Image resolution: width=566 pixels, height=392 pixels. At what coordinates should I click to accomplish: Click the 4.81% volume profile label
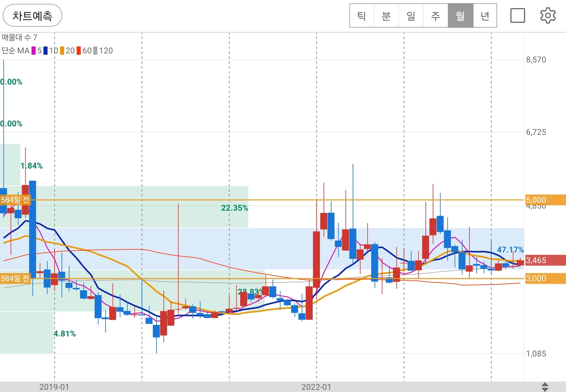pyautogui.click(x=65, y=334)
